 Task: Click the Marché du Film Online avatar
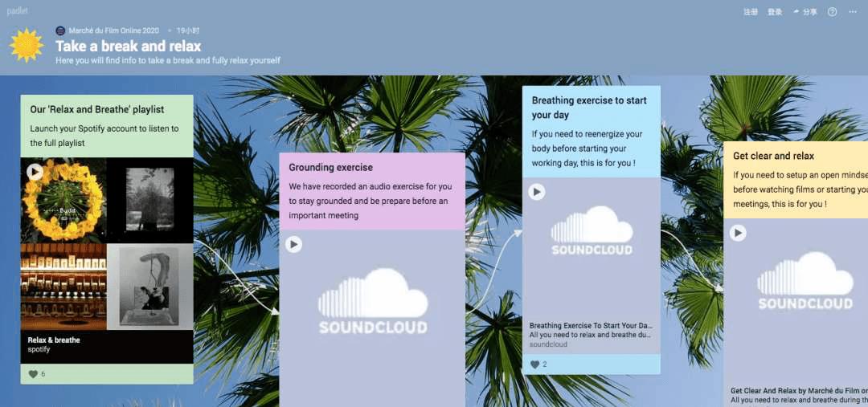point(60,31)
